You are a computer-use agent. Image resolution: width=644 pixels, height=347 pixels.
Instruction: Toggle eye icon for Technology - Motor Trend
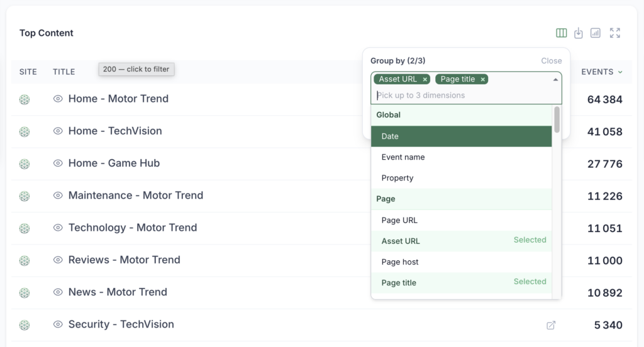58,228
